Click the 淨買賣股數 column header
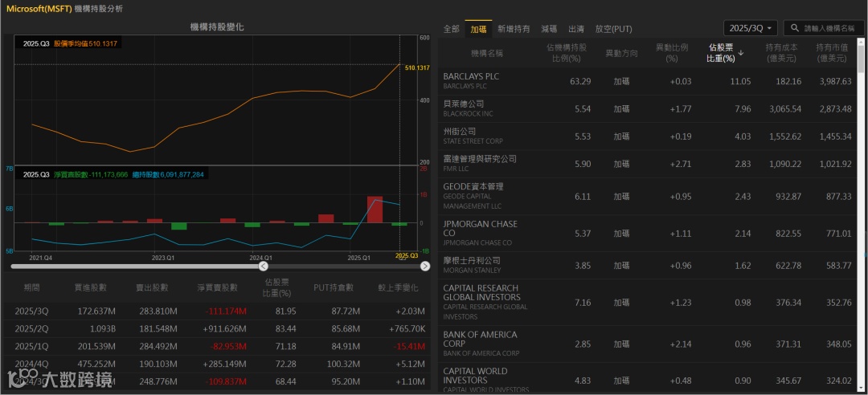The width and height of the screenshot is (868, 395). [x=217, y=287]
